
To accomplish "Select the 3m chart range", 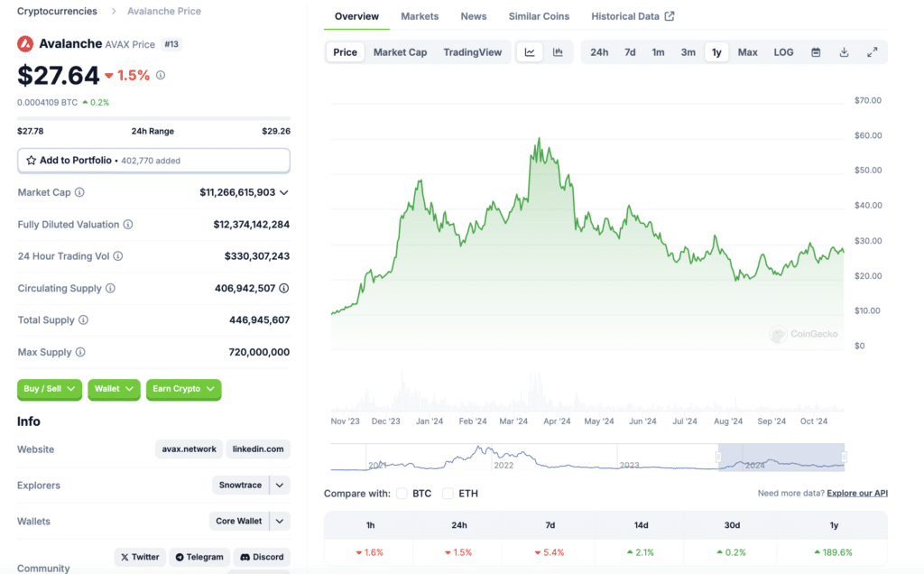I will coord(688,52).
